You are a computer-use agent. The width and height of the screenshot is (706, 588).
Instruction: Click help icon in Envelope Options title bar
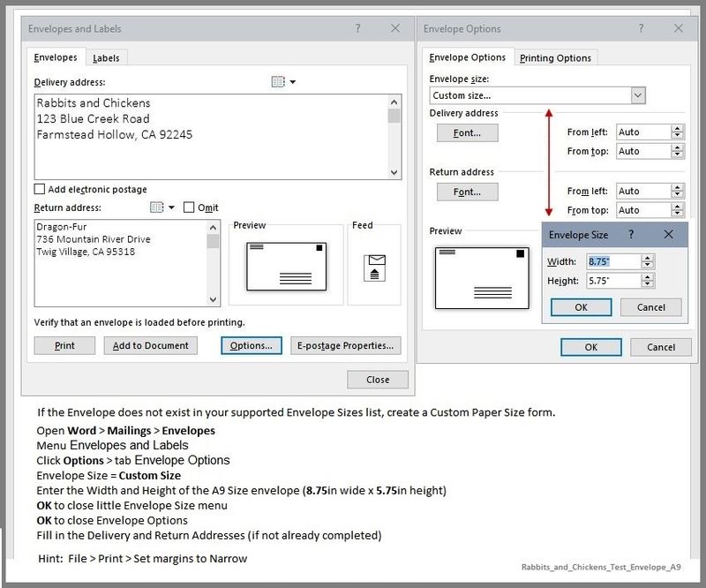(642, 28)
